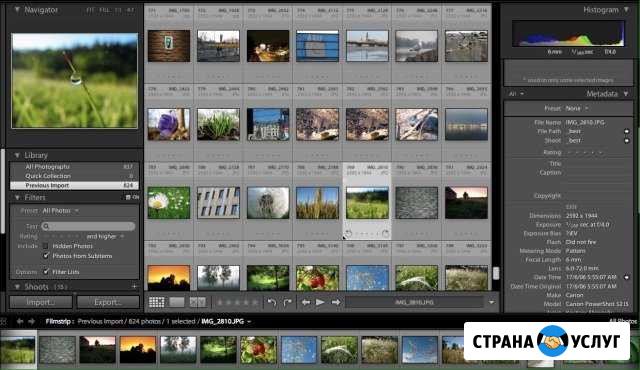Set Navigator zoom to FIT
This screenshot has width=640, height=370.
(90, 10)
